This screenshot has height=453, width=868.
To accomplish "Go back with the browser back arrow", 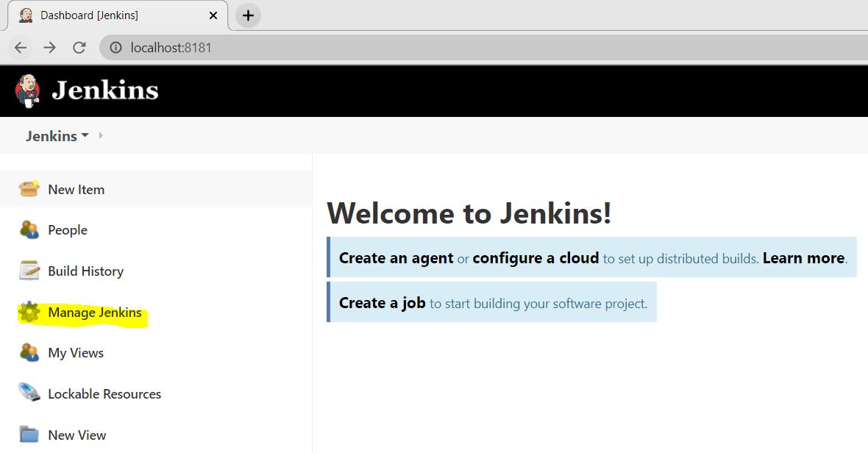I will point(21,48).
